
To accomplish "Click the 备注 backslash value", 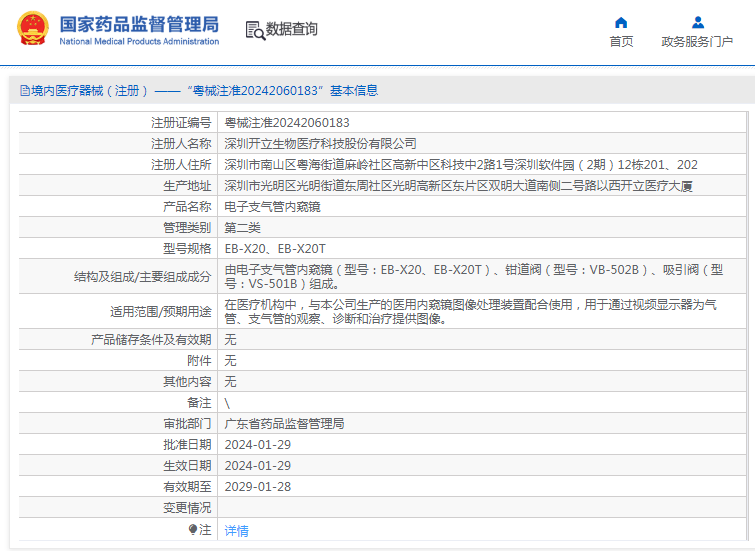I will [227, 403].
